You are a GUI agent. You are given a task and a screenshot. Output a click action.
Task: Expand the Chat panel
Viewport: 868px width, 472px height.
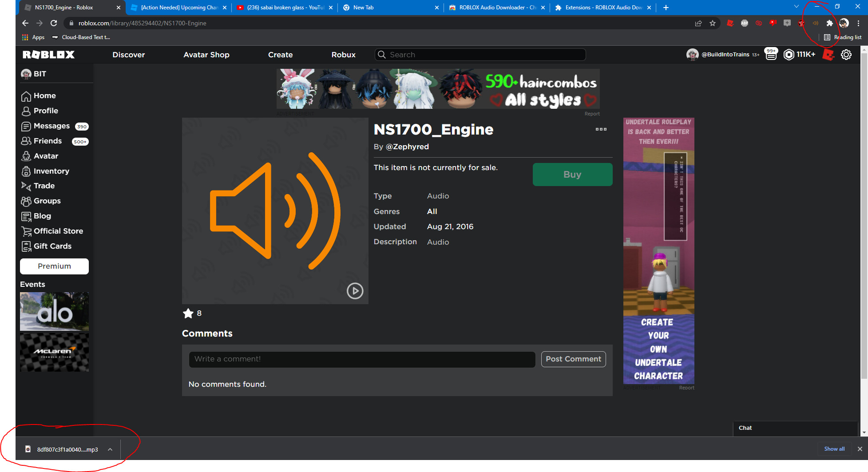[x=795, y=428]
